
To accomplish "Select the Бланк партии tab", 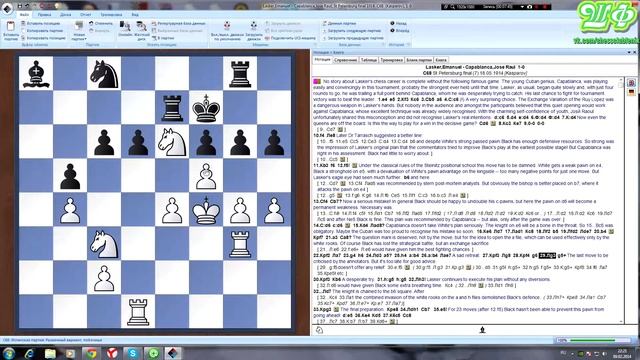I will (419, 60).
